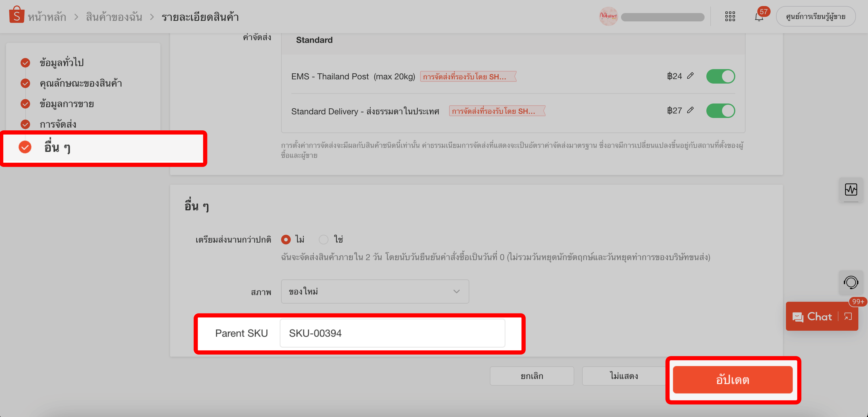Disable the EMS - Thailand Post toggle
Viewport: 868px width, 417px height.
coord(721,76)
